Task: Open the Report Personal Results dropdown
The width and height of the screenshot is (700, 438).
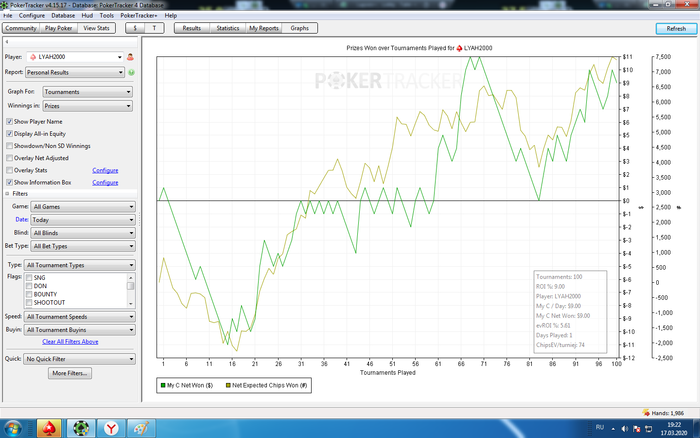Action: tap(75, 72)
